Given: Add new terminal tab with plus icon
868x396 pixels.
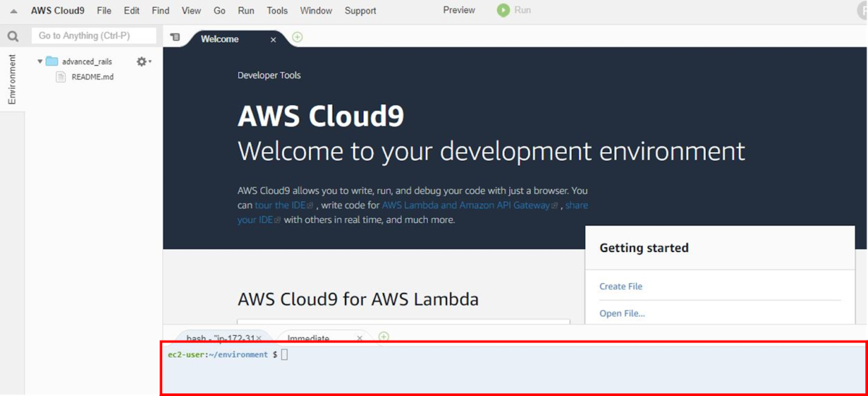Looking at the screenshot, I should click(384, 337).
